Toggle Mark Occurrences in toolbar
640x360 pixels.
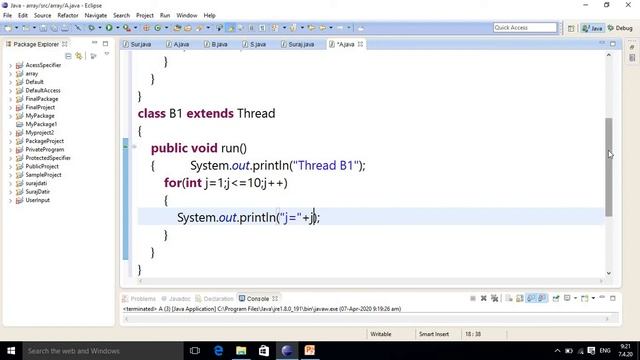point(231,28)
